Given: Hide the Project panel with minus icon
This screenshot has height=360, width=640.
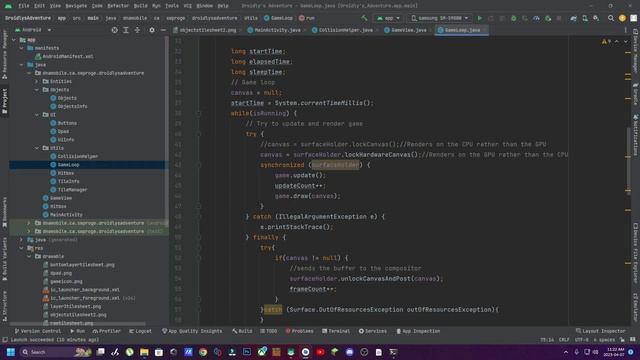Looking at the screenshot, I should [x=163, y=30].
